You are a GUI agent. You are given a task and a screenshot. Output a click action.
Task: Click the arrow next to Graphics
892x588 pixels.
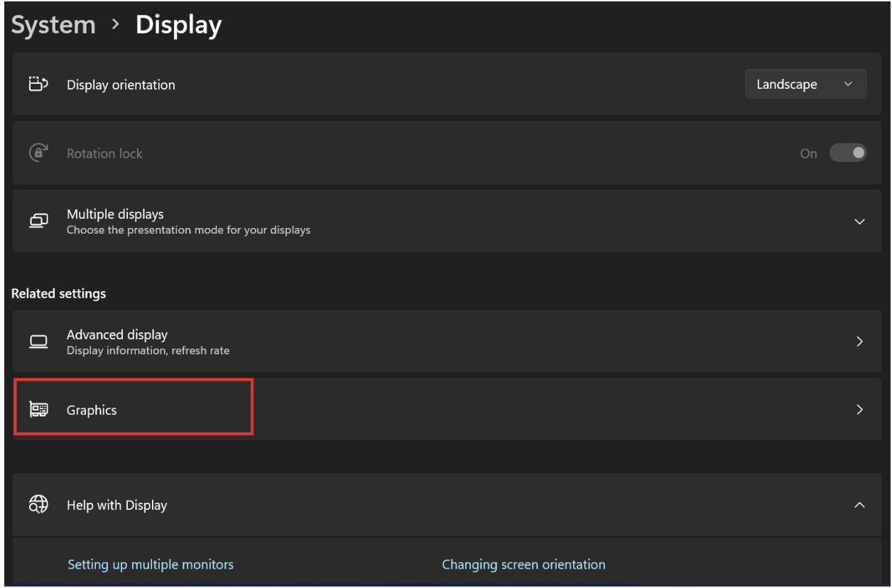[x=859, y=410]
